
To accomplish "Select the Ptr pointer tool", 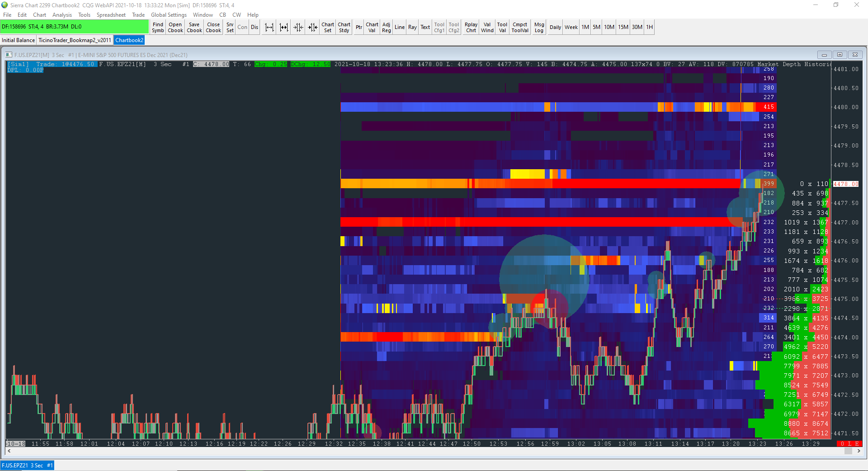I will 359,27.
